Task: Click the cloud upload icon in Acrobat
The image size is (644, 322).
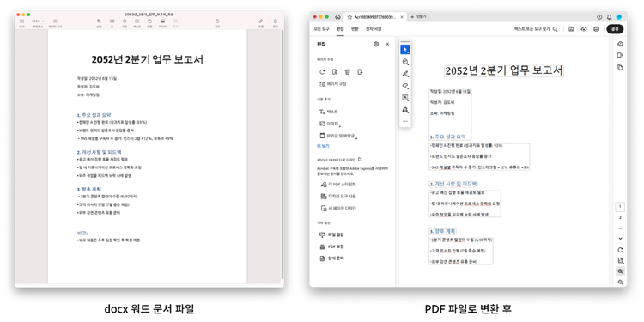Action: (584, 29)
